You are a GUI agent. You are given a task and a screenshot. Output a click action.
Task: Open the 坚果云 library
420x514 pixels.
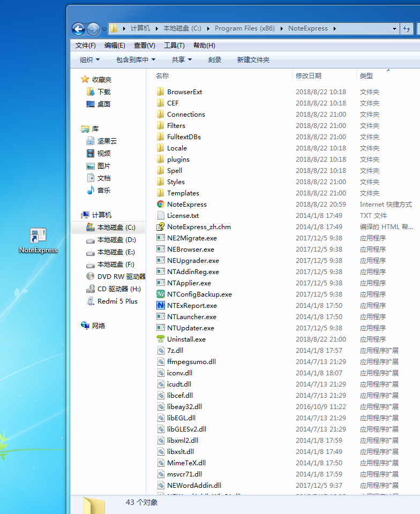click(x=101, y=141)
